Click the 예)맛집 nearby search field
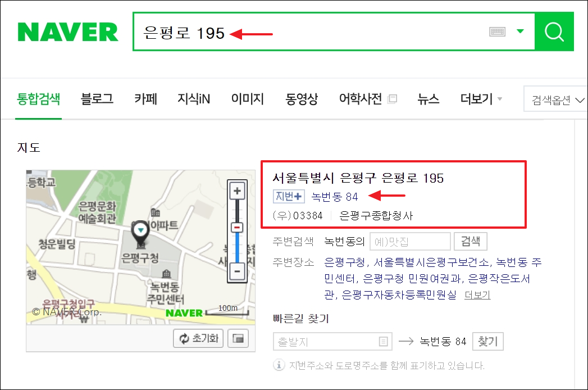Image resolution: width=588 pixels, height=390 pixels. tap(410, 241)
